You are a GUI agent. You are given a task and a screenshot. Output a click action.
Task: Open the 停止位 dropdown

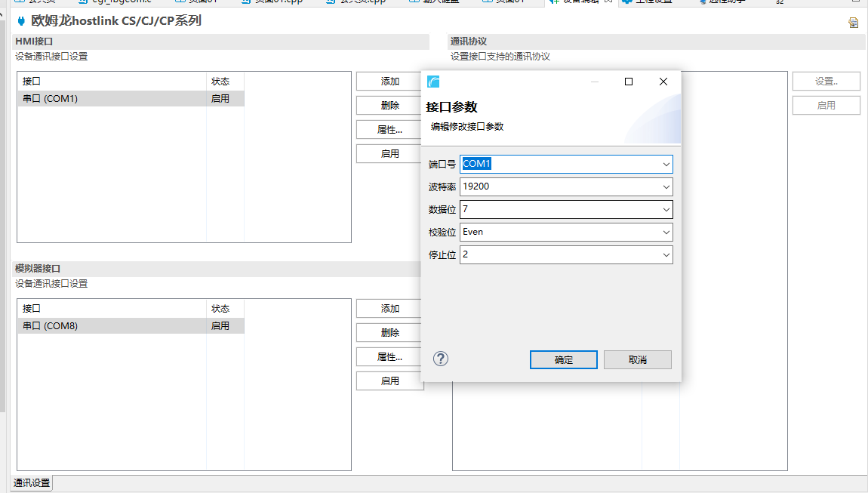tap(666, 255)
